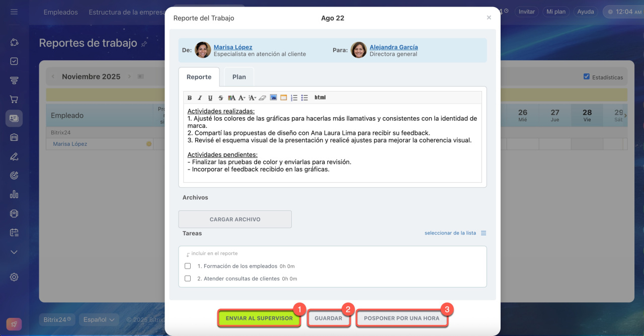This screenshot has width=644, height=336.
Task: Open the 'seleccionar de la lista' link
Action: [x=450, y=233]
